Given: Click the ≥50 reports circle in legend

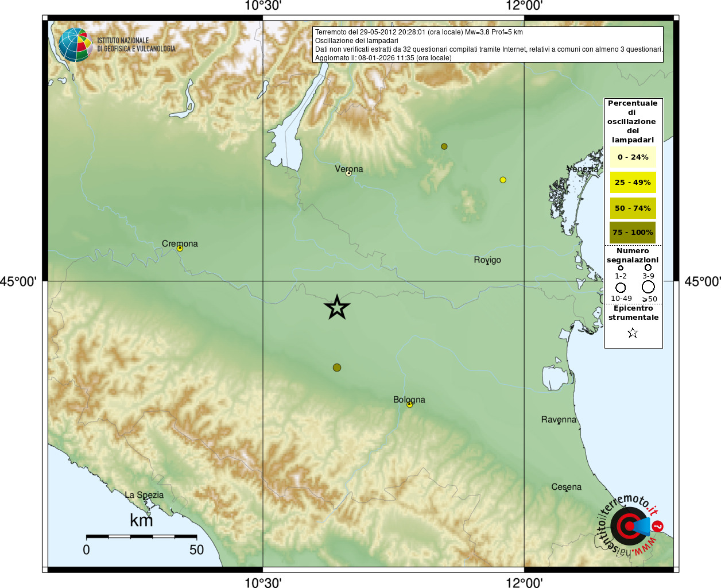Looking at the screenshot, I should point(648,287).
